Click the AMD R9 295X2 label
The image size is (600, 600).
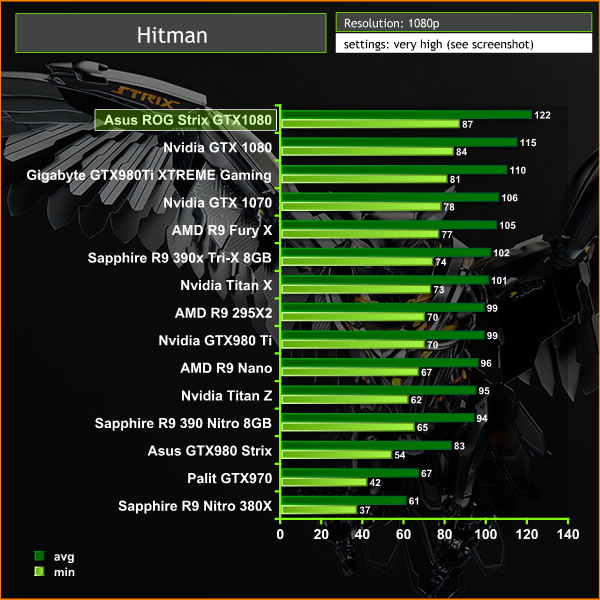(223, 313)
